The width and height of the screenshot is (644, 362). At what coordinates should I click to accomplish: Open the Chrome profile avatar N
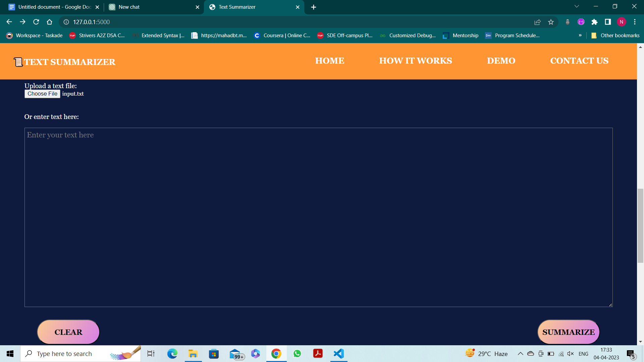(x=621, y=22)
